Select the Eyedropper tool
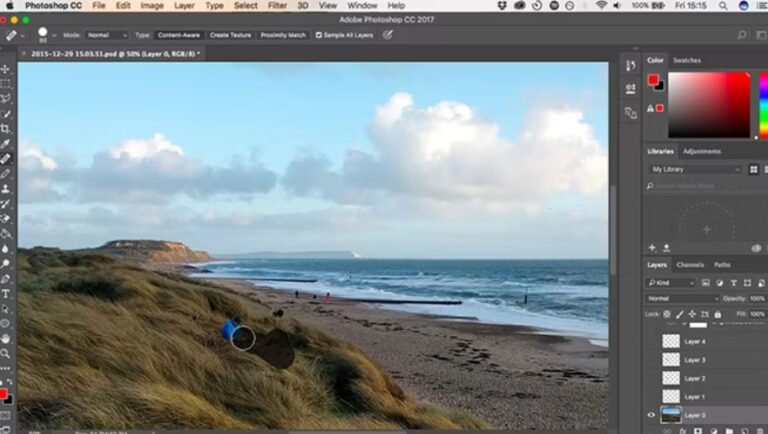768x434 pixels. click(6, 144)
